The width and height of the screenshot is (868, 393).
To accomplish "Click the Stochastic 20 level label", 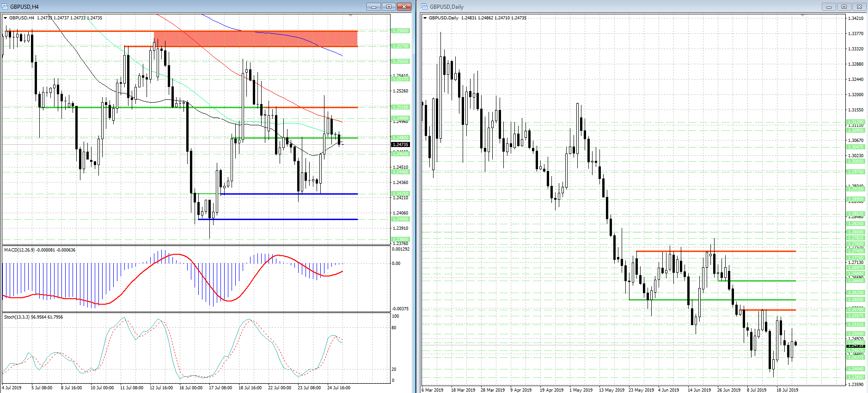I will [x=394, y=369].
